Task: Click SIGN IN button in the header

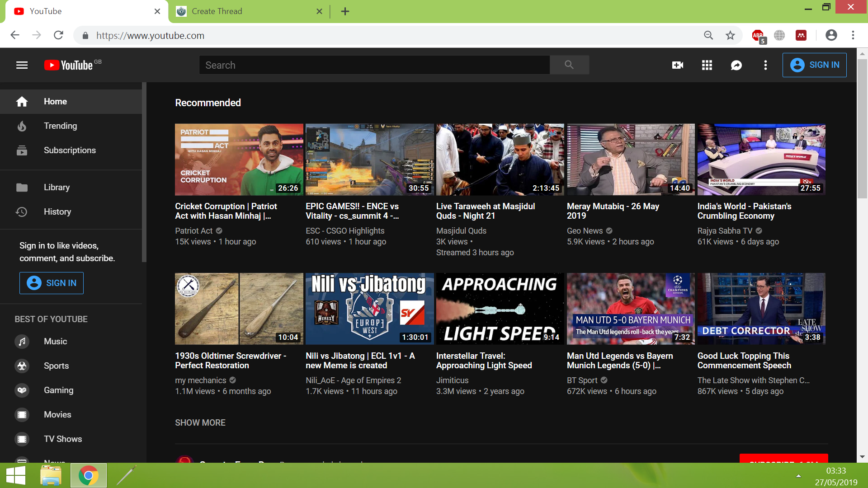Action: coord(814,65)
